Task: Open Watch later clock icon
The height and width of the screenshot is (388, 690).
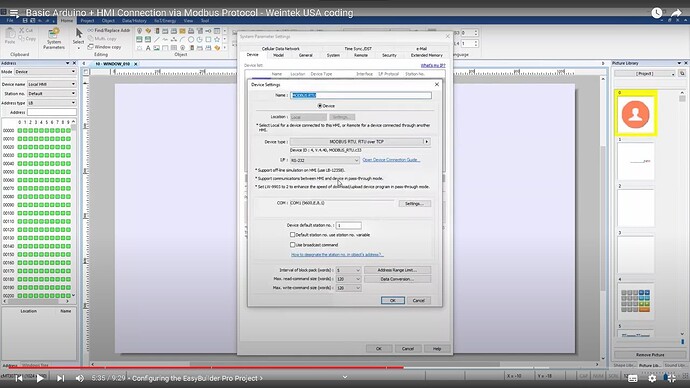Action: 657,13
